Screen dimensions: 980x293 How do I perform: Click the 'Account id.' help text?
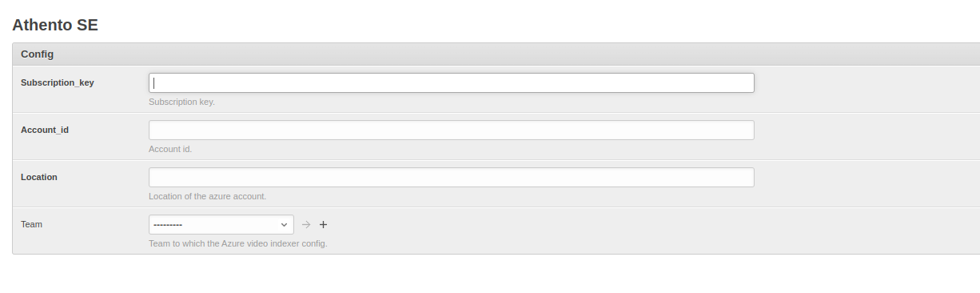170,149
